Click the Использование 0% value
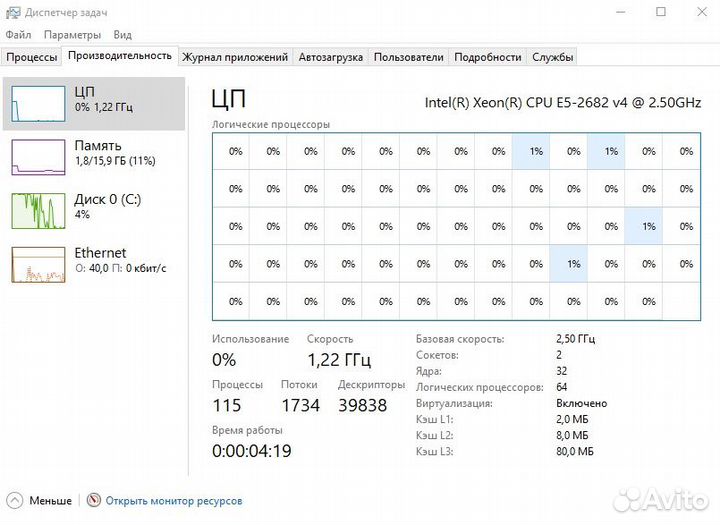This screenshot has height=525, width=720. 224,360
